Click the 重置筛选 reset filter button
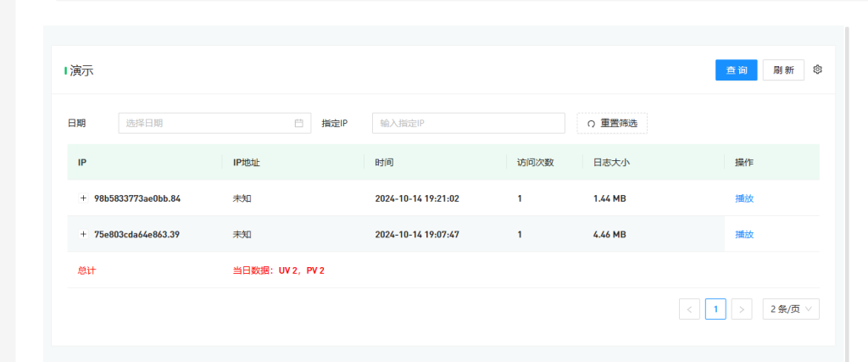Viewport: 868px width, 362px height. (x=612, y=123)
